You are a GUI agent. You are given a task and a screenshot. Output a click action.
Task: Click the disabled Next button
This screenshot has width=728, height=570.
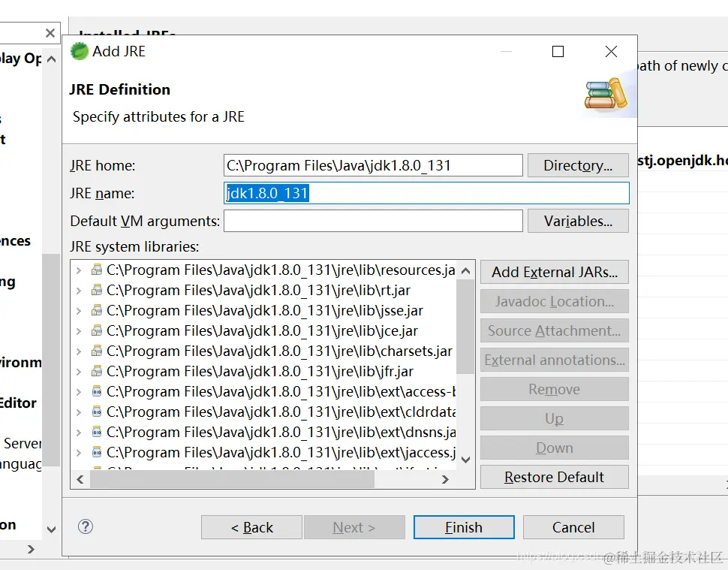(x=354, y=527)
